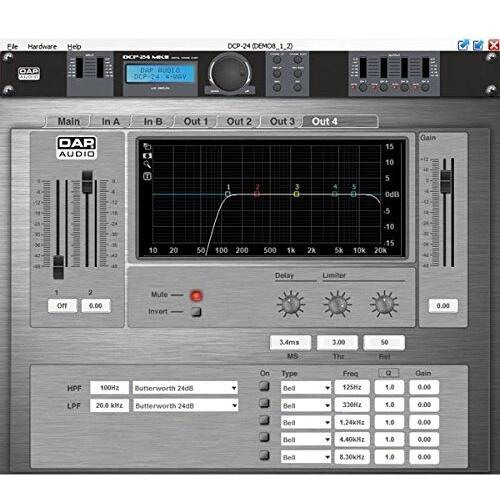Switch to the Out 2 tab
The height and width of the screenshot is (500, 500).
(x=239, y=121)
